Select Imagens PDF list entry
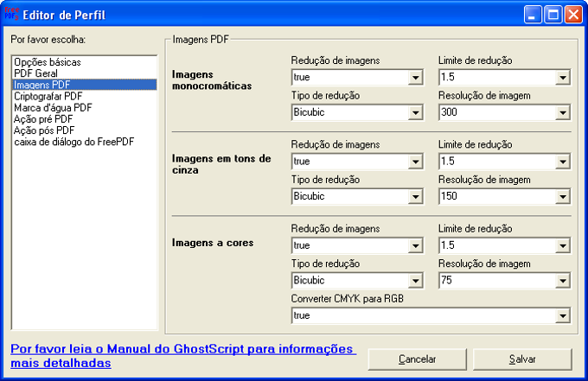 (x=85, y=85)
